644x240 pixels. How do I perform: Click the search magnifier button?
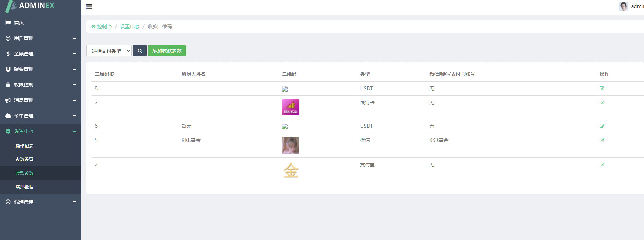140,51
